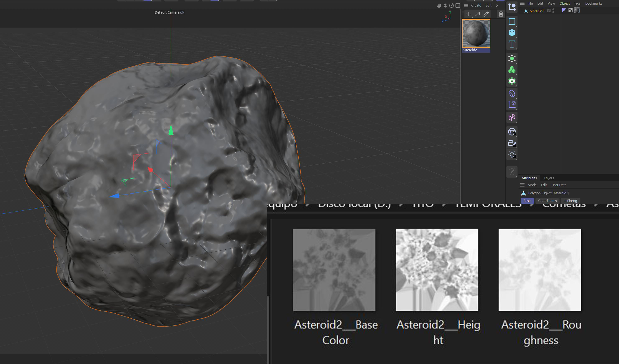Open the Object menu in Object Manager
Viewport: 619px width, 364px height.
[x=564, y=3]
